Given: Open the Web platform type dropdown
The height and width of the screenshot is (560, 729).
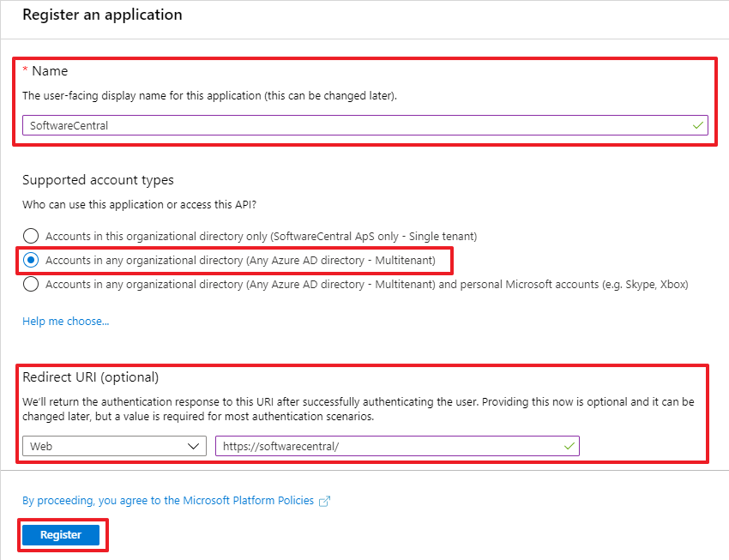Looking at the screenshot, I should (x=113, y=446).
